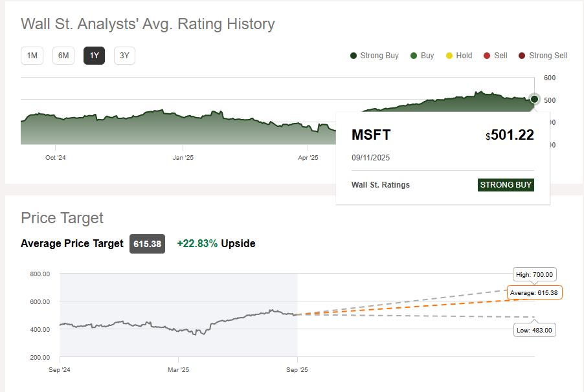Click the Sep '24 axis label
This screenshot has height=392, width=584.
tap(59, 370)
